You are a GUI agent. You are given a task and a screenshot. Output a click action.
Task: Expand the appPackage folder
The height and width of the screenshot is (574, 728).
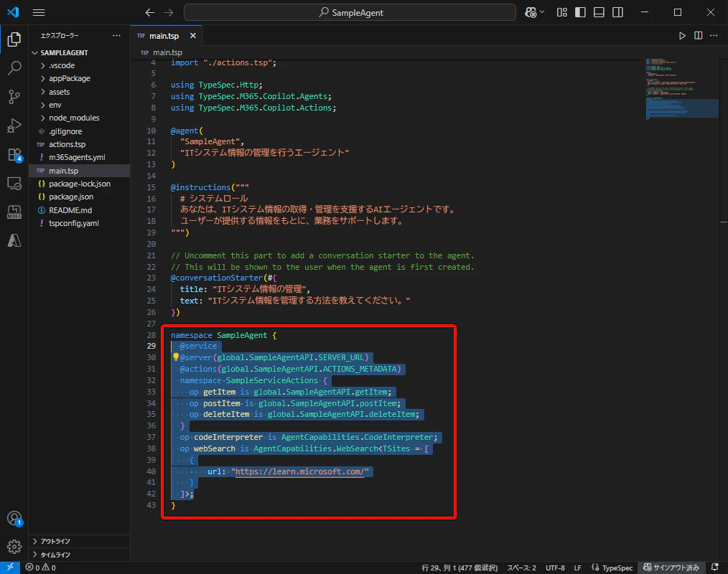(x=70, y=79)
